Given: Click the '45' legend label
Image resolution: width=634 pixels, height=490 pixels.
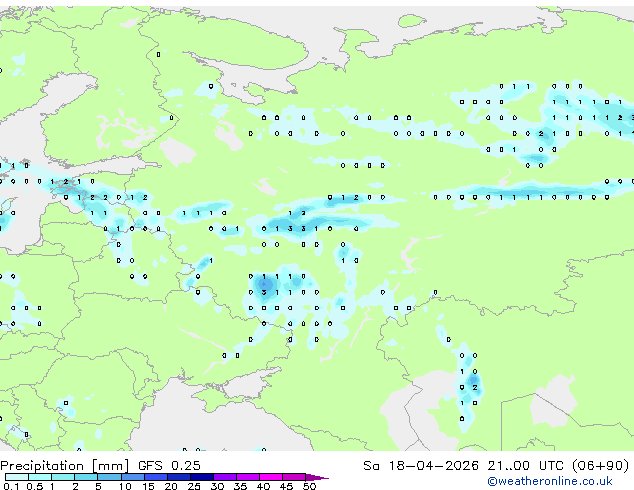Looking at the screenshot, I should coord(286,486).
